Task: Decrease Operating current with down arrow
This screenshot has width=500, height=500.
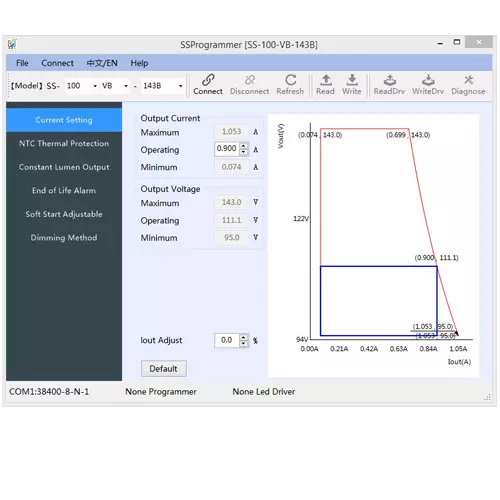Action: [244, 152]
